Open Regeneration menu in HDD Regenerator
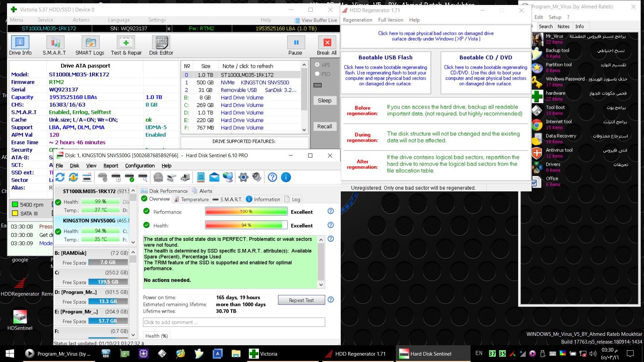The height and width of the screenshot is (362, 644). [x=358, y=20]
